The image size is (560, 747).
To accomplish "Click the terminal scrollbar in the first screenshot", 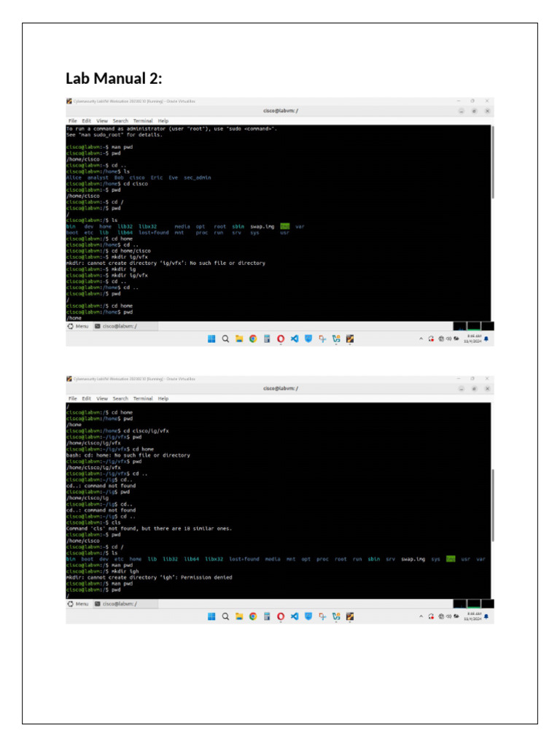I will pyautogui.click(x=493, y=162).
